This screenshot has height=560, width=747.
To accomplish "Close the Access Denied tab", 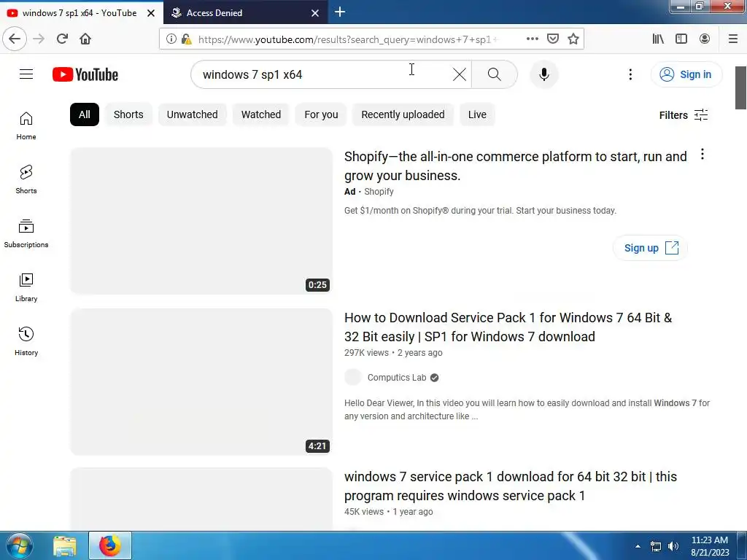I will (x=315, y=13).
